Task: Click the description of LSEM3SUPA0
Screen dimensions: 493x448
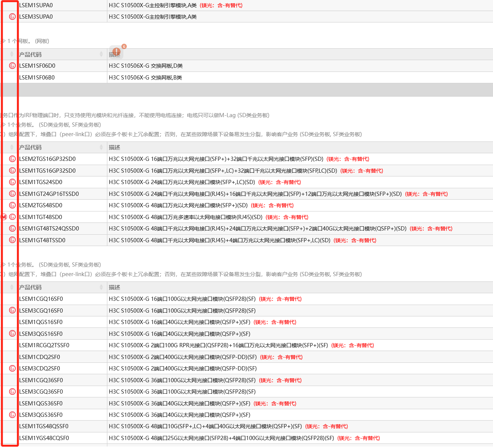Action: [153, 17]
